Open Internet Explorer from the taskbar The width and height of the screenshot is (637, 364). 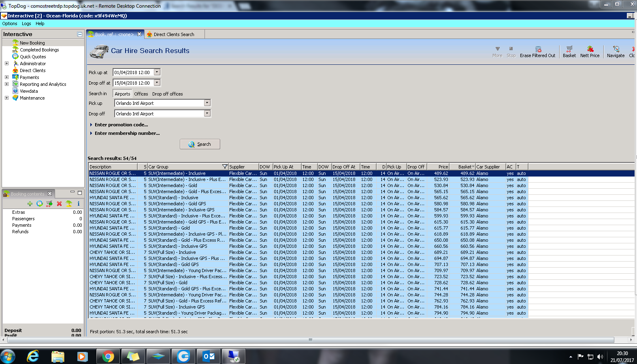click(32, 356)
